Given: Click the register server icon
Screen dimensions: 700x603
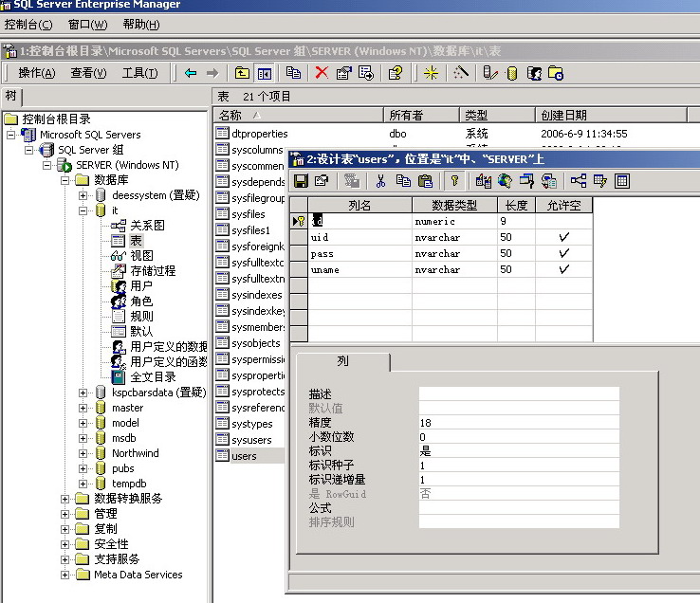Looking at the screenshot, I should point(490,73).
